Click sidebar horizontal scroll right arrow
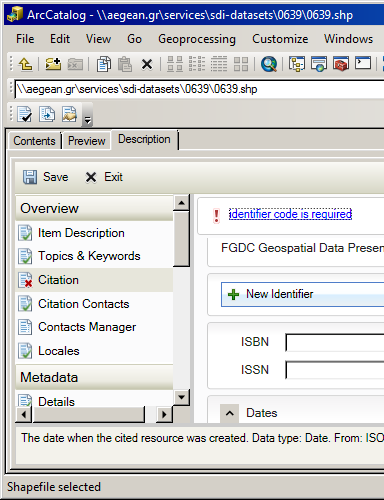The image size is (384, 500). (x=164, y=415)
